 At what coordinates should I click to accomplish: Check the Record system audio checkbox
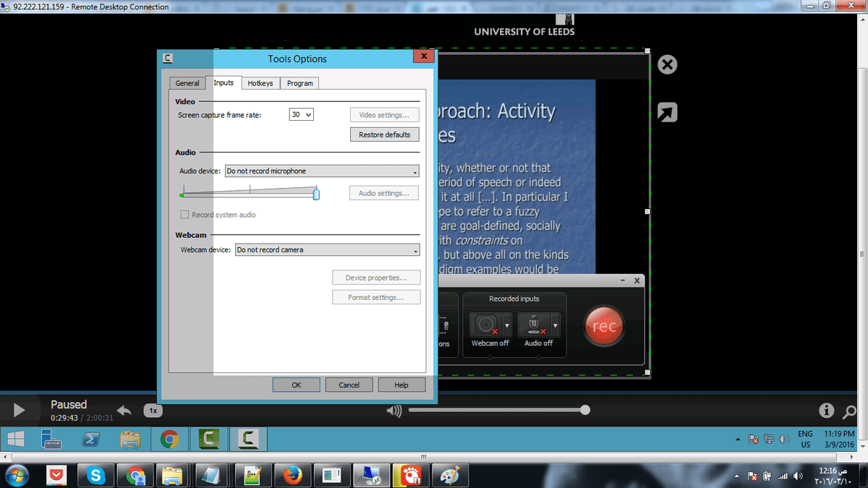[185, 215]
